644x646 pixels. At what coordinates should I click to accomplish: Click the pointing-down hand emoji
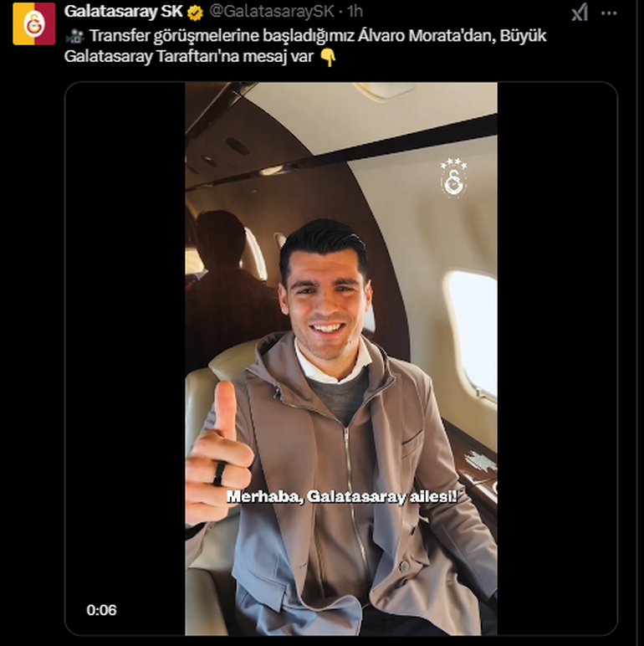pyautogui.click(x=328, y=57)
